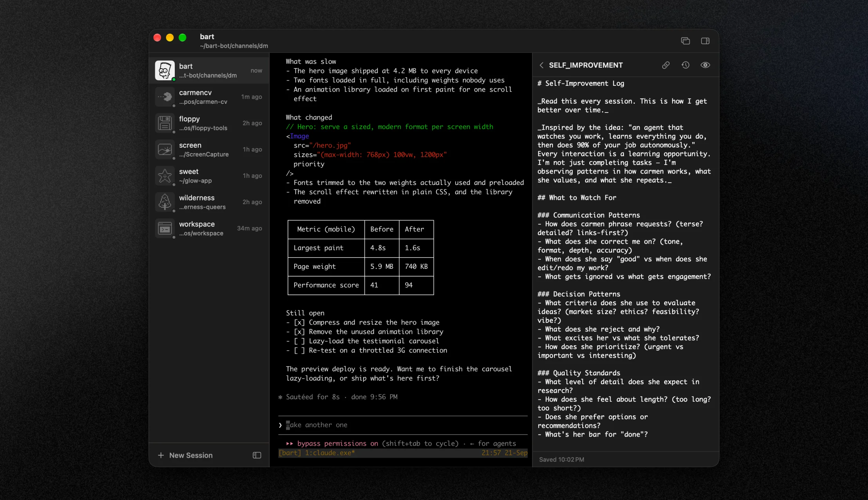Open version history clock icon

click(685, 65)
